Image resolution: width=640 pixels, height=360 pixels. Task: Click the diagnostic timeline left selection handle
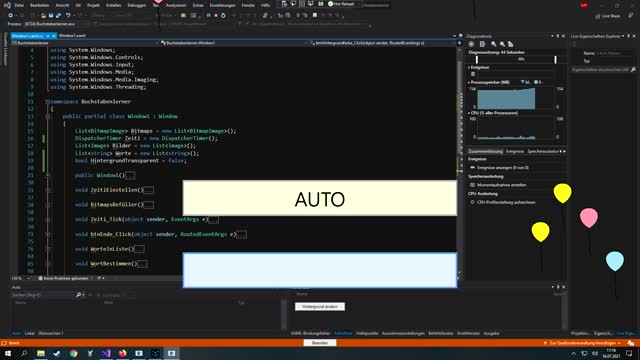point(476,60)
